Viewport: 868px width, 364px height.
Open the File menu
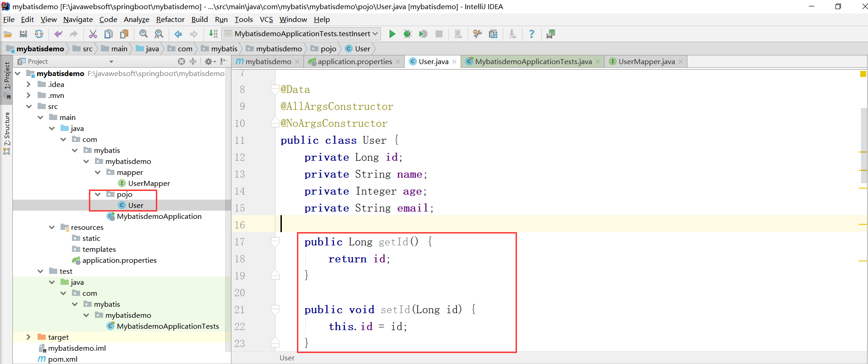[9, 19]
